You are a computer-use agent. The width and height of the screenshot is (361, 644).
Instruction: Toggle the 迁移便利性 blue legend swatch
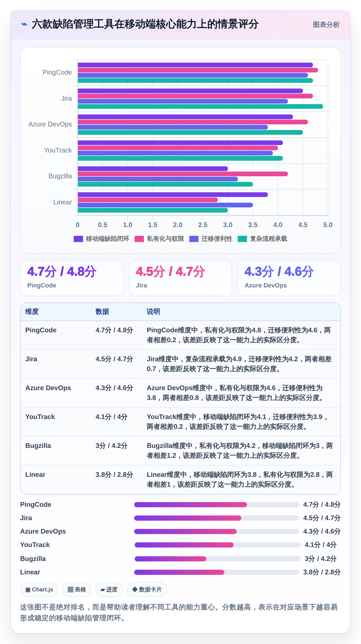click(x=194, y=239)
